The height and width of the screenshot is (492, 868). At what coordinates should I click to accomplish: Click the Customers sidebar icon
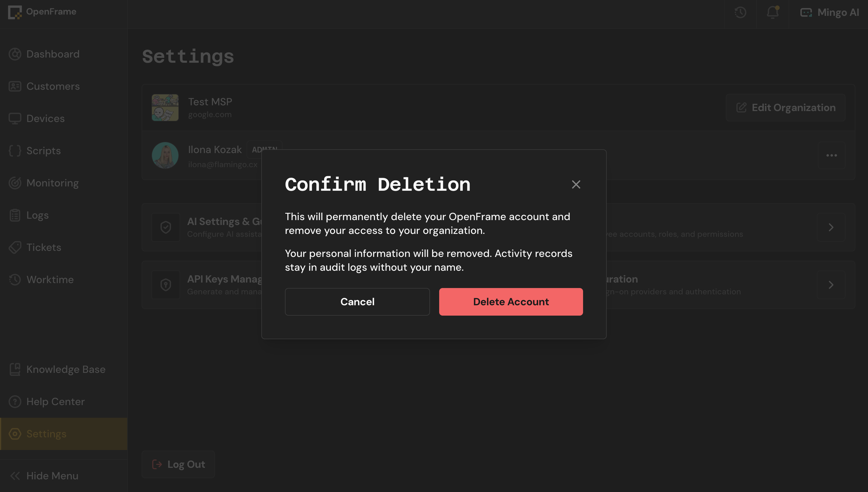tap(15, 86)
